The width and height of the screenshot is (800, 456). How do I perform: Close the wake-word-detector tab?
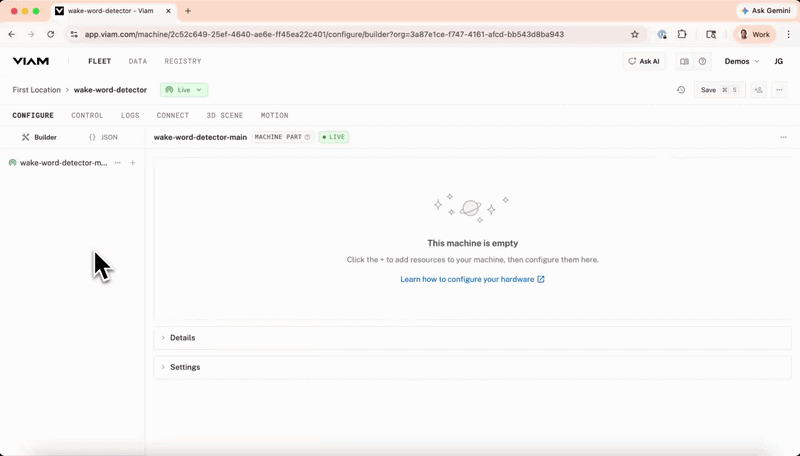tap(168, 11)
